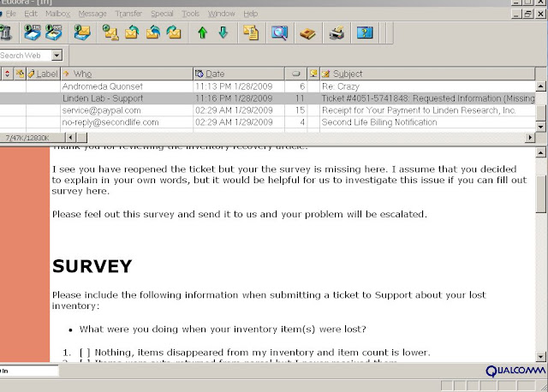Click the Forward toolbar icon
This screenshot has height=392, width=548.
pos(174,33)
